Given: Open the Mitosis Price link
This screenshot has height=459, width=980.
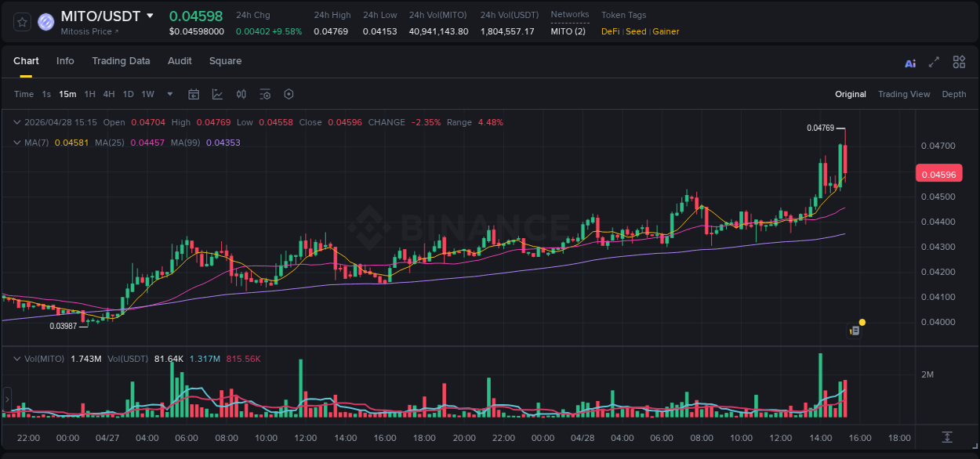Looking at the screenshot, I should [x=85, y=31].
